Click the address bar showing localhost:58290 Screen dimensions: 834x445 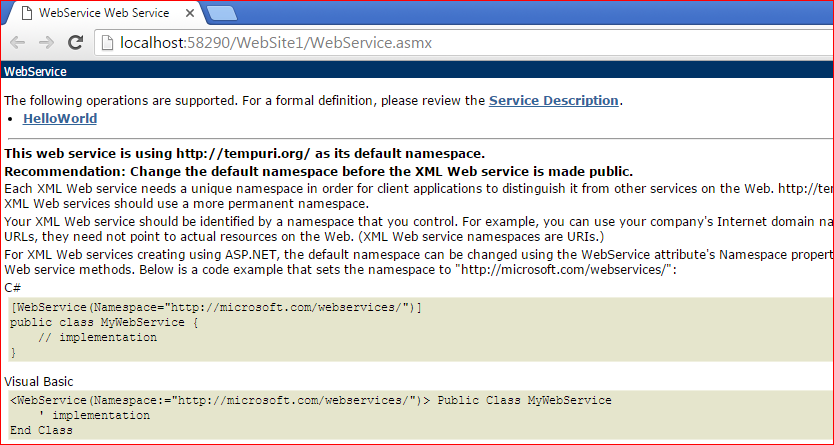click(x=463, y=43)
